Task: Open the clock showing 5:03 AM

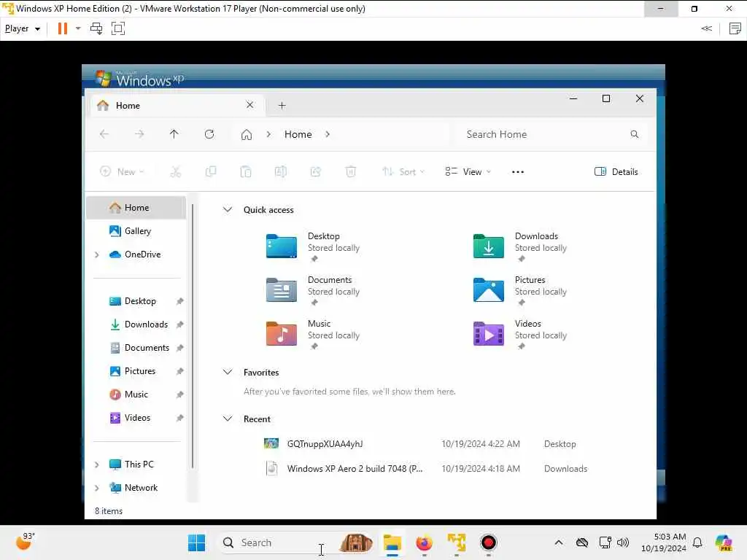Action: click(x=664, y=542)
